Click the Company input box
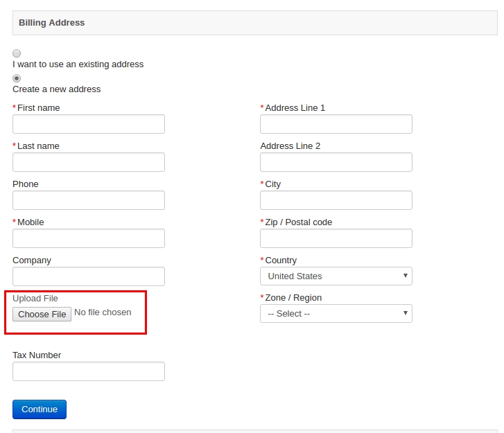This screenshot has height=433, width=504. click(x=89, y=276)
